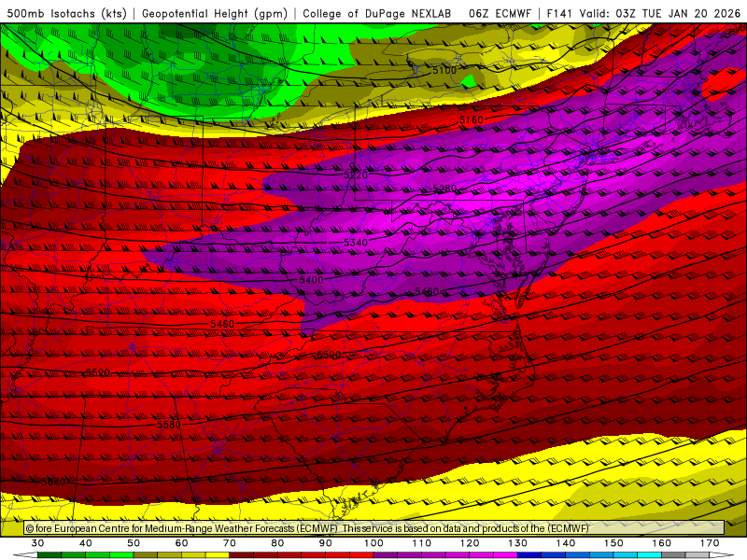This screenshot has width=747, height=560.
Task: Click the 5580 height contour label
Action: 169,424
